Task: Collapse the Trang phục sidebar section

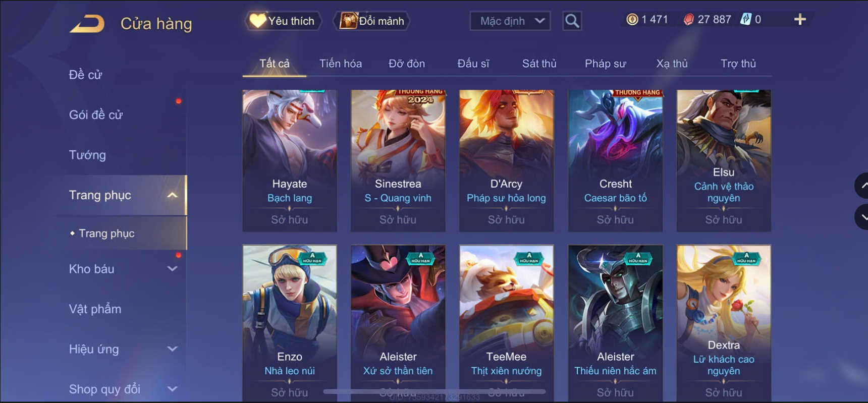Action: pyautogui.click(x=172, y=195)
